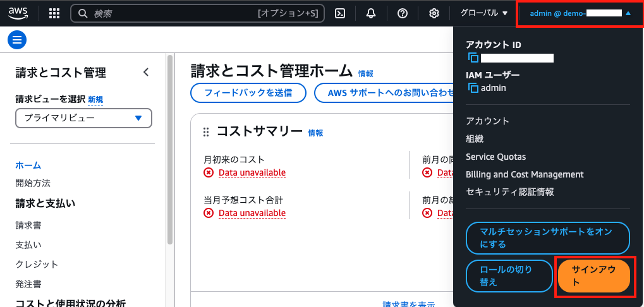Viewport: 644px width, 307px height.
Task: Select Service Quotas in the account menu
Action: coord(495,157)
